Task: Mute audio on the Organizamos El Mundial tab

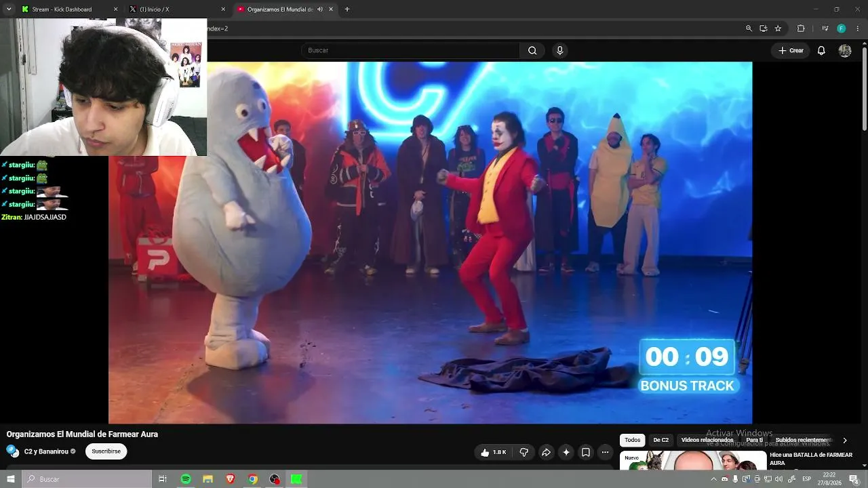Action: coord(320,9)
